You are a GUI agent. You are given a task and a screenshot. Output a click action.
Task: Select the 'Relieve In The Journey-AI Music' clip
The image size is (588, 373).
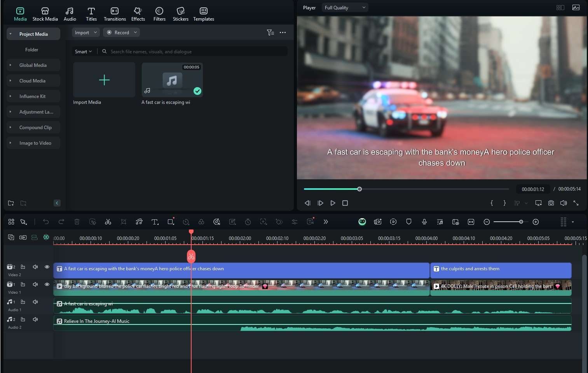pyautogui.click(x=312, y=323)
